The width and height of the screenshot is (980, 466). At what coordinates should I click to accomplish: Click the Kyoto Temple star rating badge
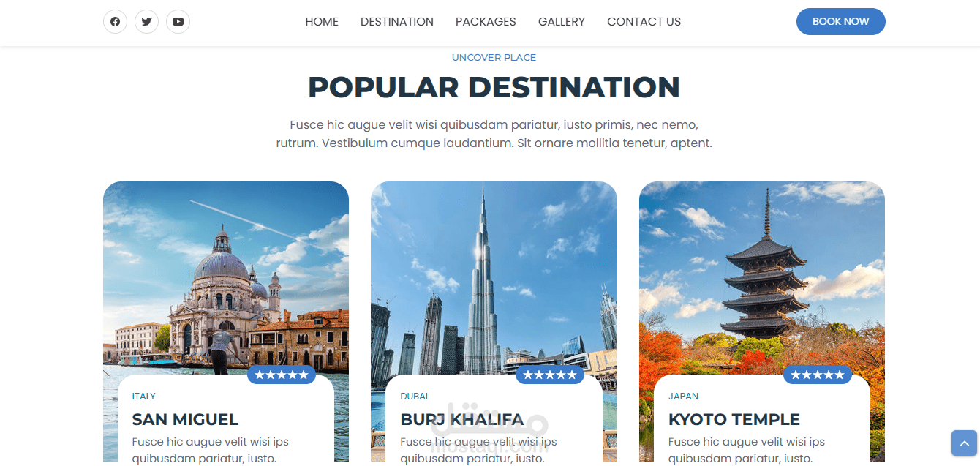[818, 375]
